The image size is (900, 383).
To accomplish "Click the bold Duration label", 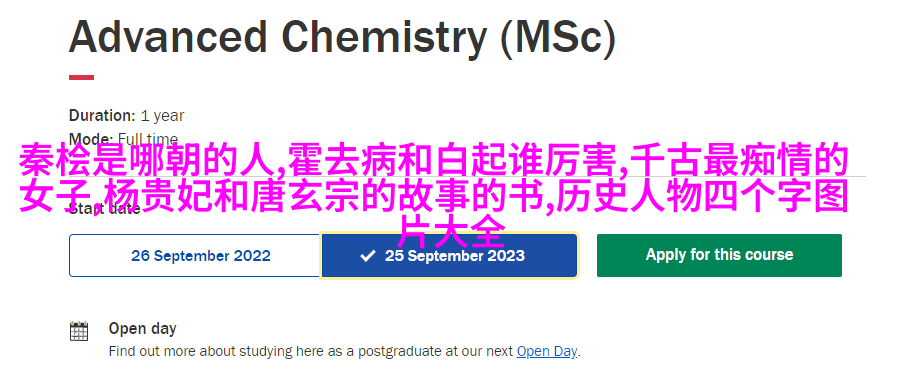I will tap(102, 115).
